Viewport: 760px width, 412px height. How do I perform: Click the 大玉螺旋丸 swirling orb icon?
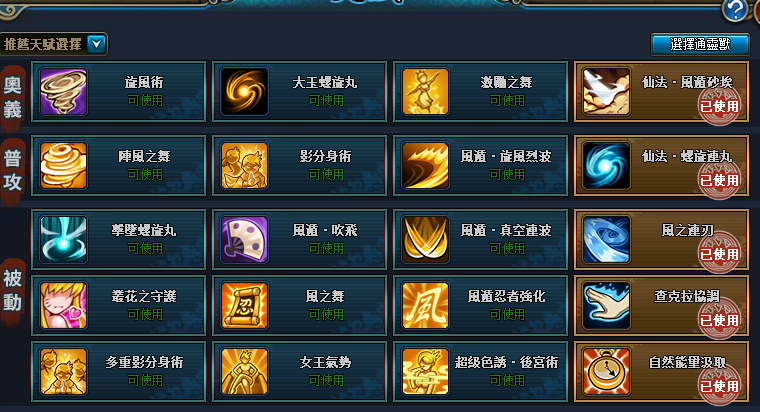244,91
